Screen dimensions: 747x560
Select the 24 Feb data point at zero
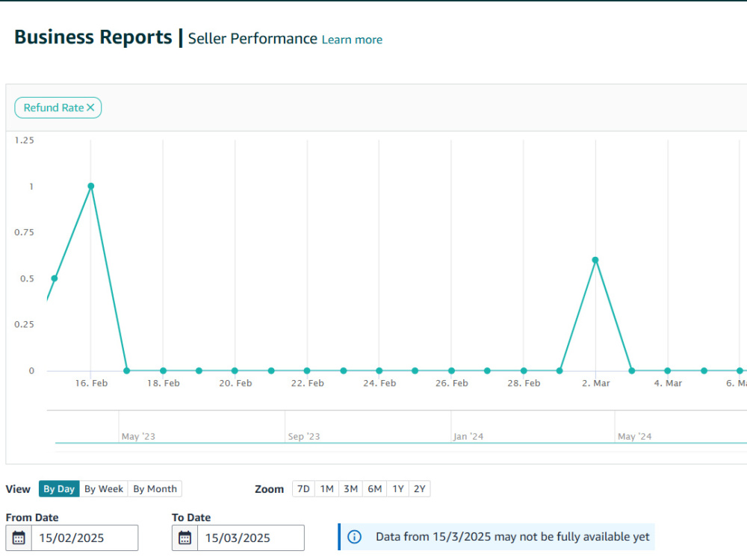click(379, 370)
